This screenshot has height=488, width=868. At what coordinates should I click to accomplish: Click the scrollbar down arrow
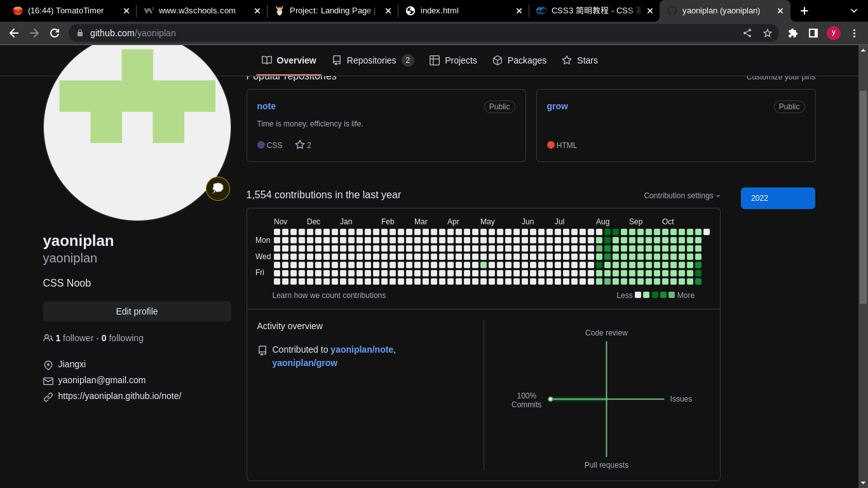click(x=863, y=483)
